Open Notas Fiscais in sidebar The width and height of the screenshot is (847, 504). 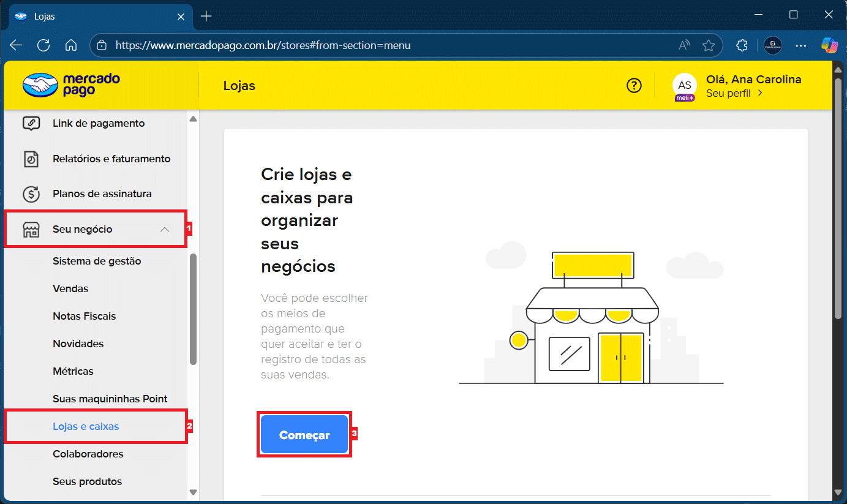point(84,316)
